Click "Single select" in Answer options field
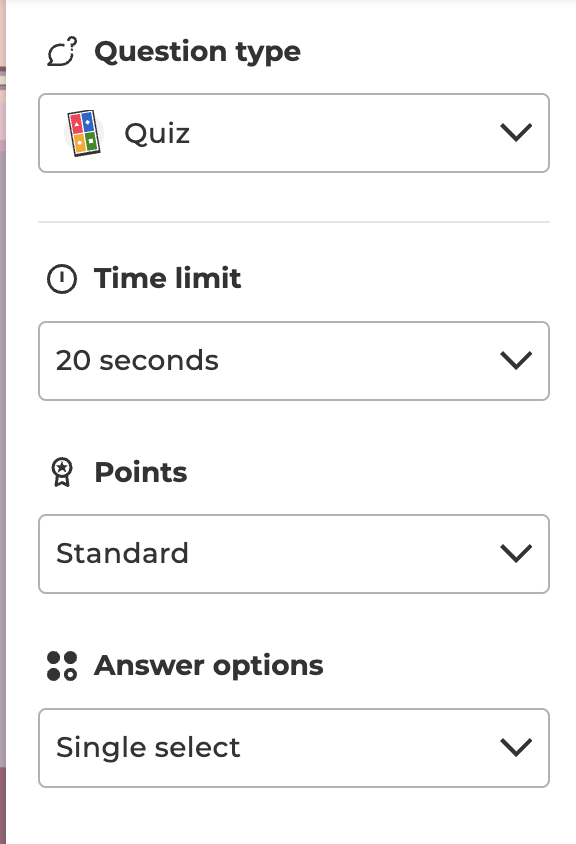 tap(148, 747)
